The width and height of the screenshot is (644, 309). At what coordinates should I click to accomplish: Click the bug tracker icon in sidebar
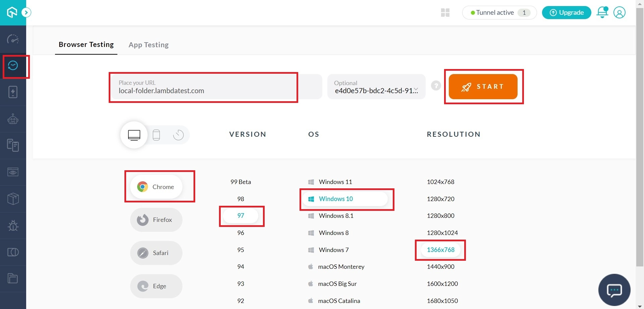(13, 226)
